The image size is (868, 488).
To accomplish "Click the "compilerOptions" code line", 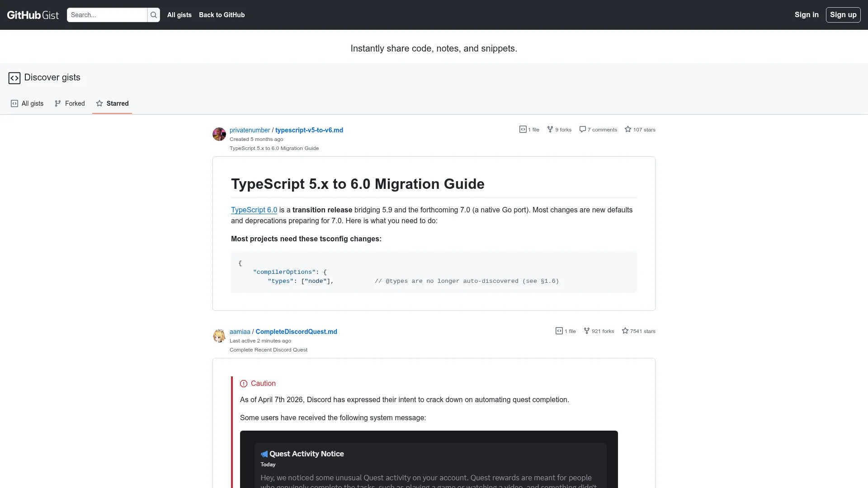I will point(290,272).
